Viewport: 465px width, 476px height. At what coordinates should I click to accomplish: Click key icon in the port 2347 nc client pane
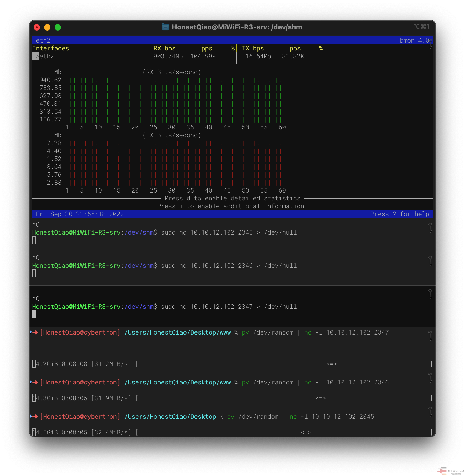tap(430, 294)
